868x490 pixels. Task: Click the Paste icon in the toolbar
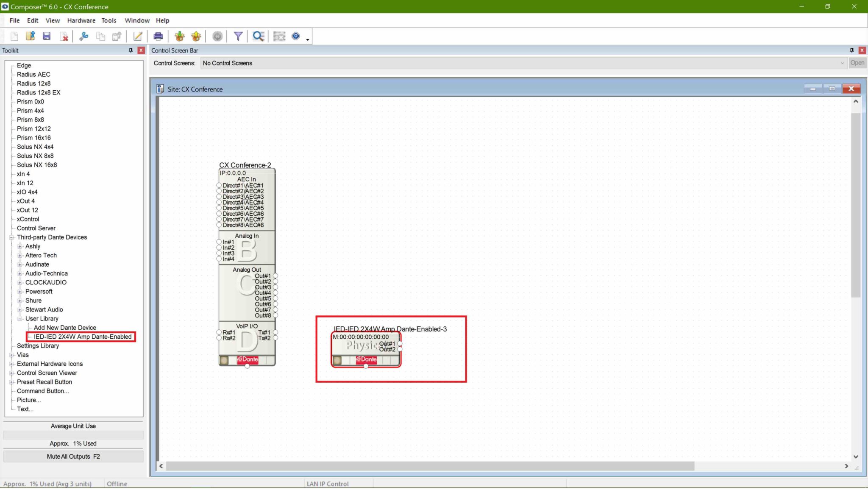117,36
